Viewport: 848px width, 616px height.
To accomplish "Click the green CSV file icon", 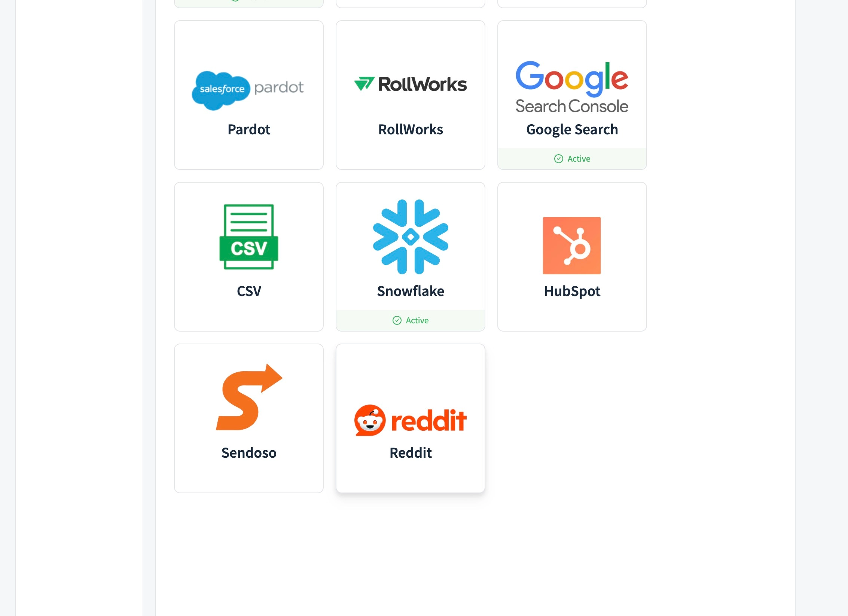I will pyautogui.click(x=249, y=237).
